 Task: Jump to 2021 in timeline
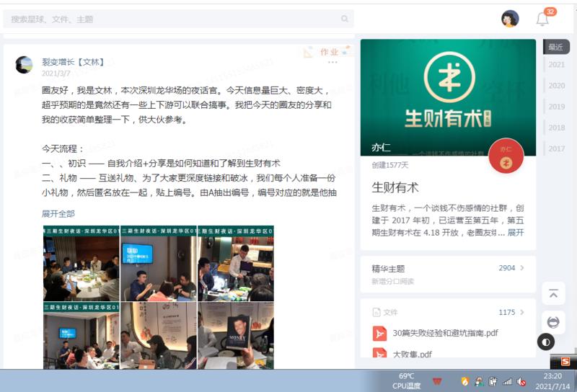tap(556, 65)
